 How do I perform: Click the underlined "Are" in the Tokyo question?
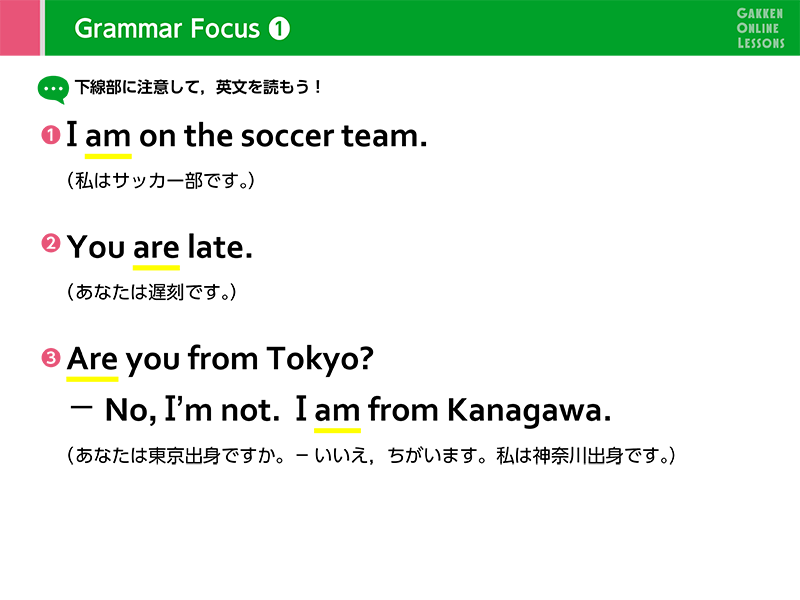click(x=92, y=358)
